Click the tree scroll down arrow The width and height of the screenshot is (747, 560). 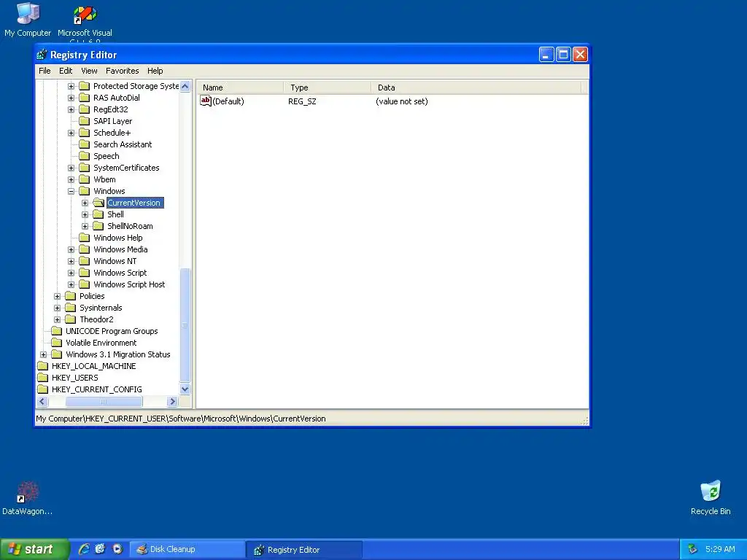pyautogui.click(x=185, y=389)
